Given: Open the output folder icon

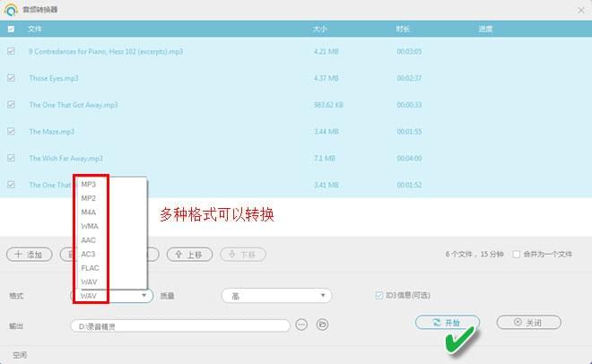Looking at the screenshot, I should [321, 325].
